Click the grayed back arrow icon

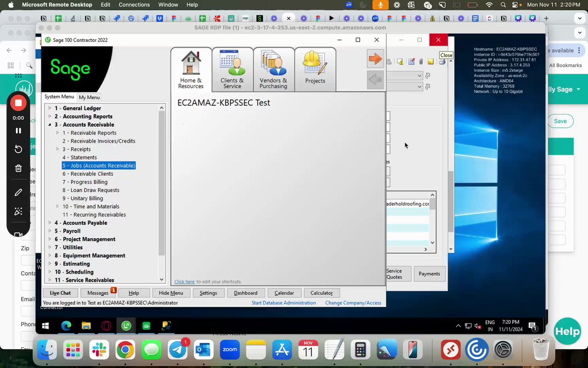click(375, 80)
